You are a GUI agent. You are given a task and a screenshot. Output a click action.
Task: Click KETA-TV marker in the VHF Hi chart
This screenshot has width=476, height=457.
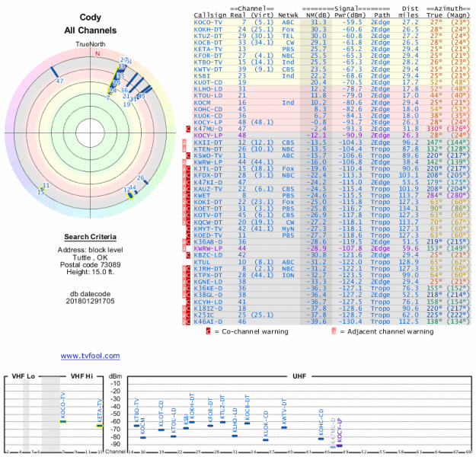(99, 426)
